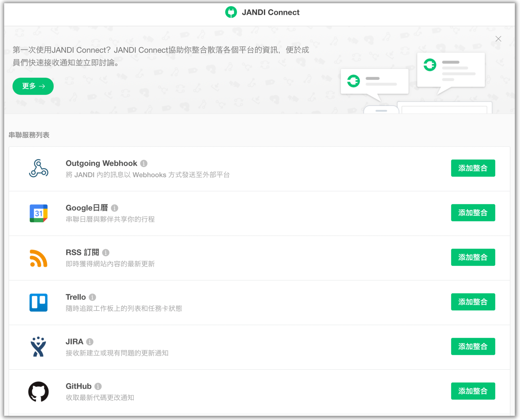Click the Outgoing Webhook service icon
The height and width of the screenshot is (420, 520).
tap(39, 168)
